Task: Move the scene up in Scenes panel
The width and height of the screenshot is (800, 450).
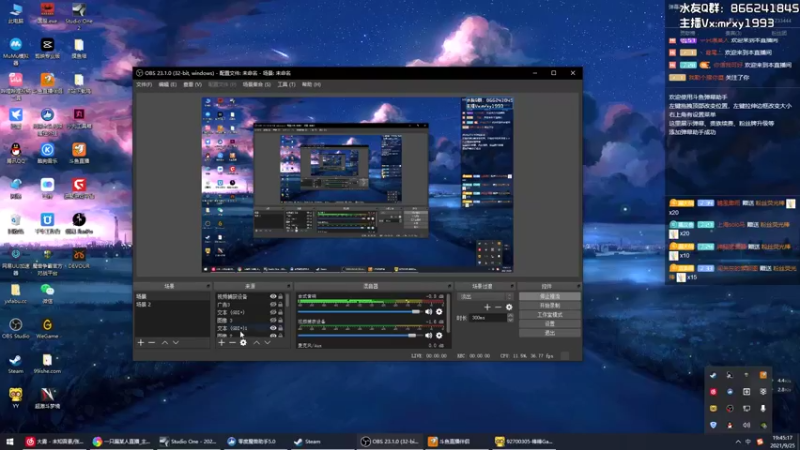Action: [165, 343]
